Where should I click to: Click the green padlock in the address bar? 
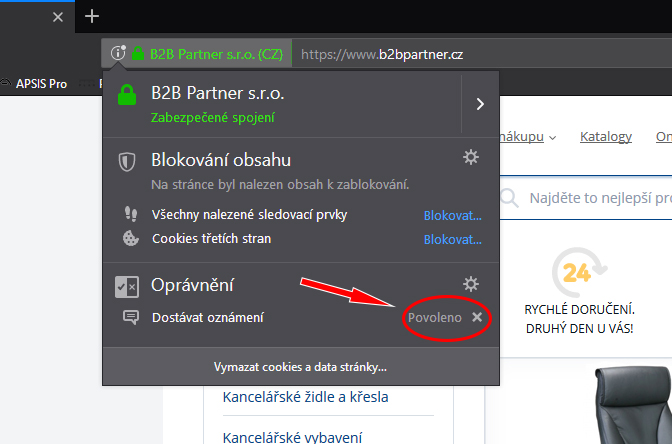coord(138,54)
